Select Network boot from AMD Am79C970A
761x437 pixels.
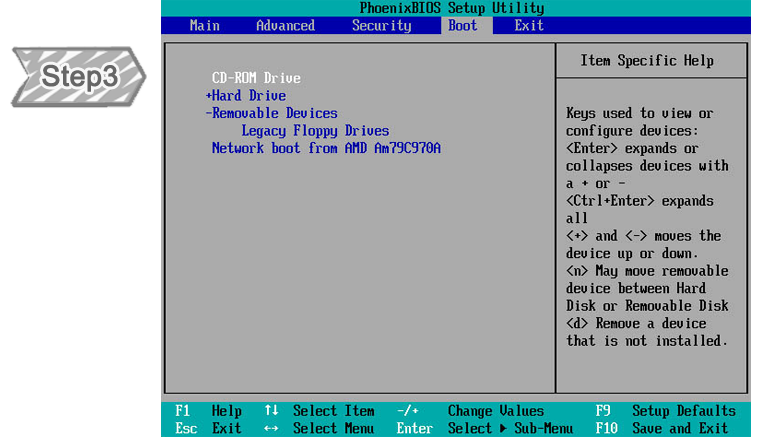[x=326, y=148]
